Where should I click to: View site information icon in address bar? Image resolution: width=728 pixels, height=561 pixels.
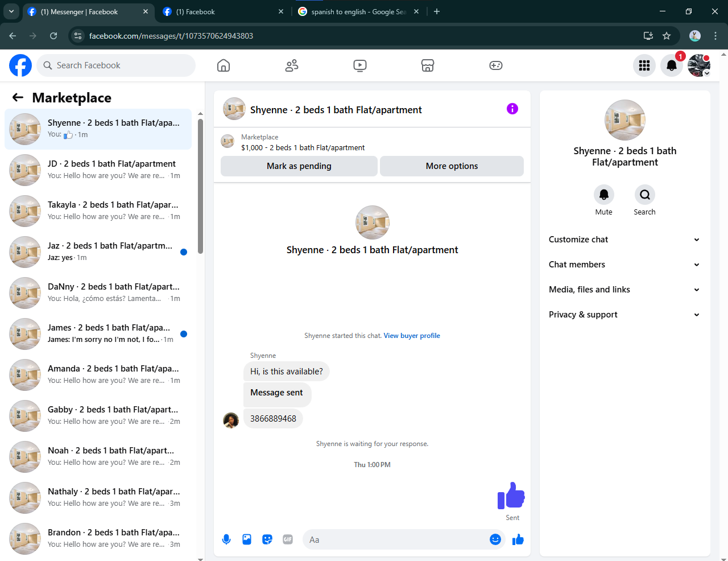(78, 36)
